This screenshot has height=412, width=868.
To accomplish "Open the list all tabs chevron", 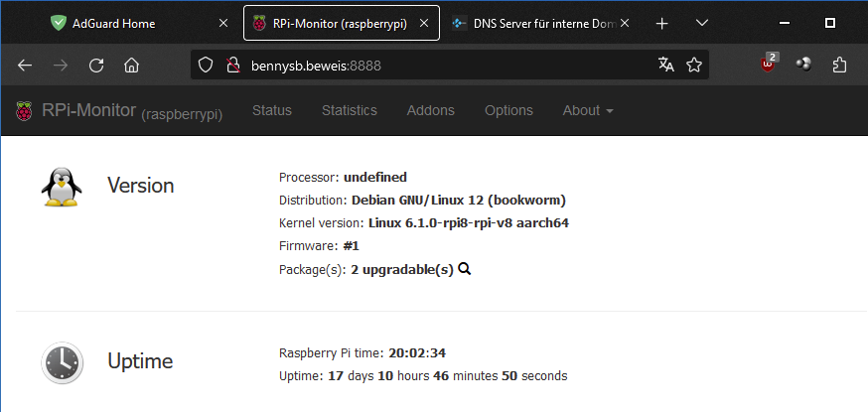I will coord(702,23).
